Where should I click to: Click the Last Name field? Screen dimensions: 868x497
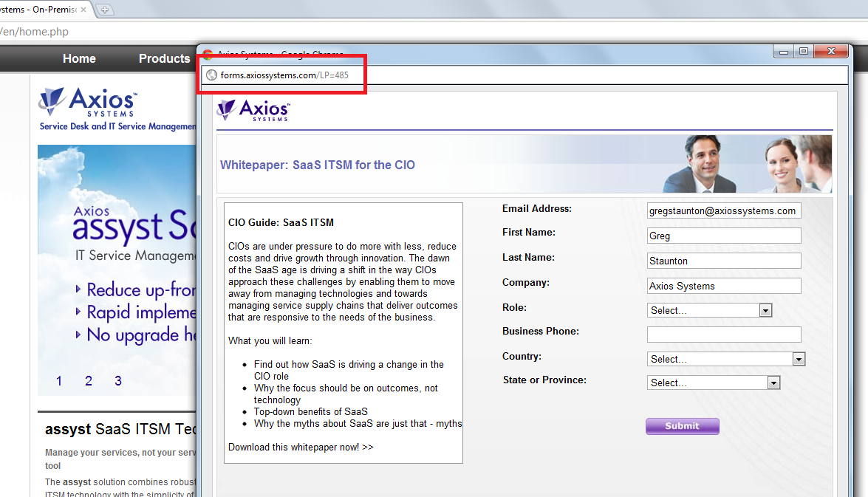click(x=723, y=261)
